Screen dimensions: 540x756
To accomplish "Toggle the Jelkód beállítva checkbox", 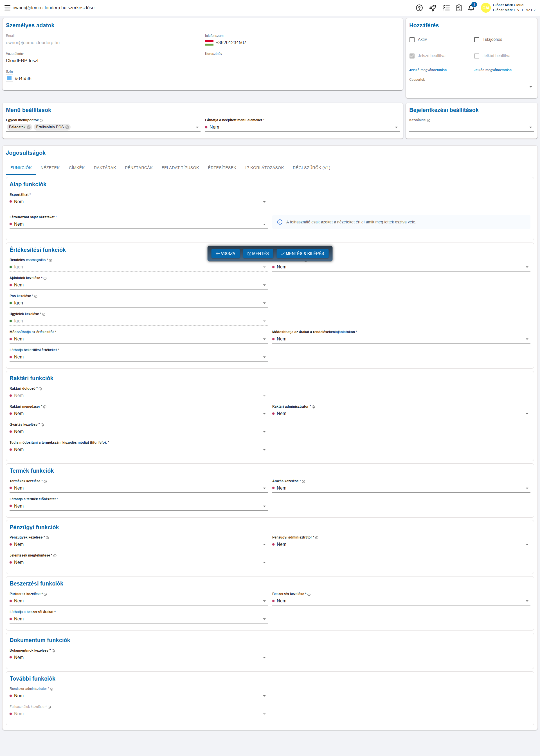I will point(476,56).
